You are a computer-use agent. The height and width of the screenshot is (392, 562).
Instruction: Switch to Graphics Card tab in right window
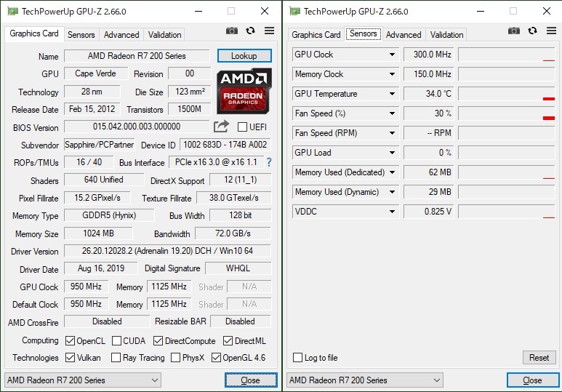(316, 35)
